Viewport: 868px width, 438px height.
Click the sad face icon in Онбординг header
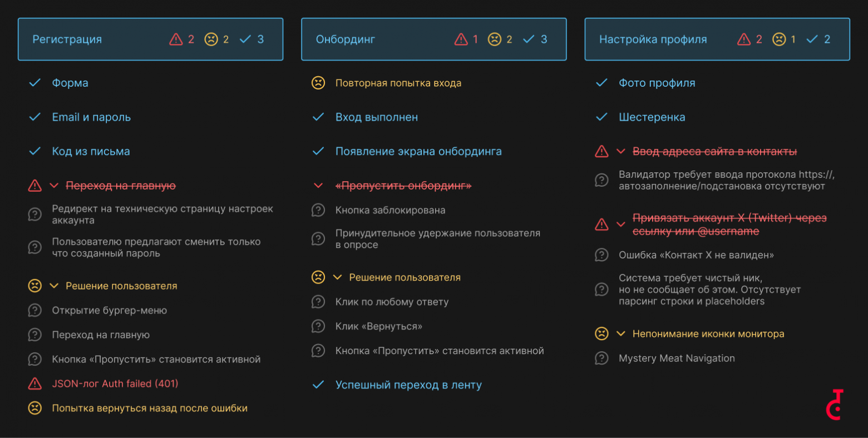495,39
